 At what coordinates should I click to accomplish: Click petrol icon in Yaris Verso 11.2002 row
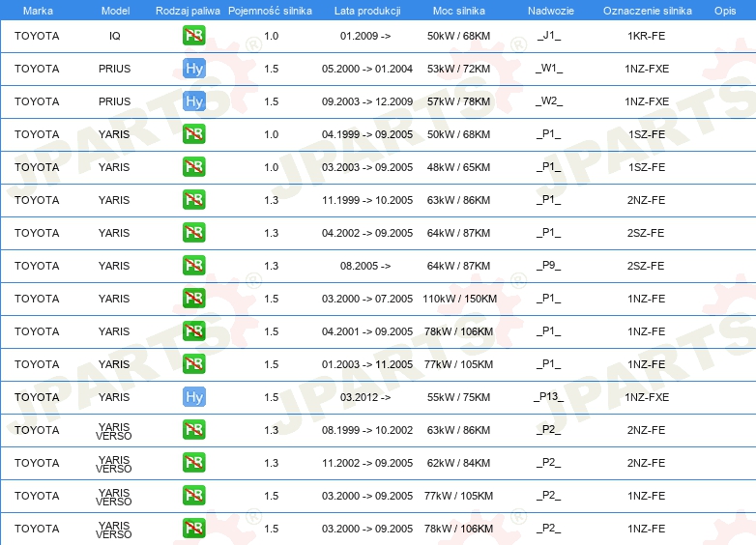tap(193, 462)
